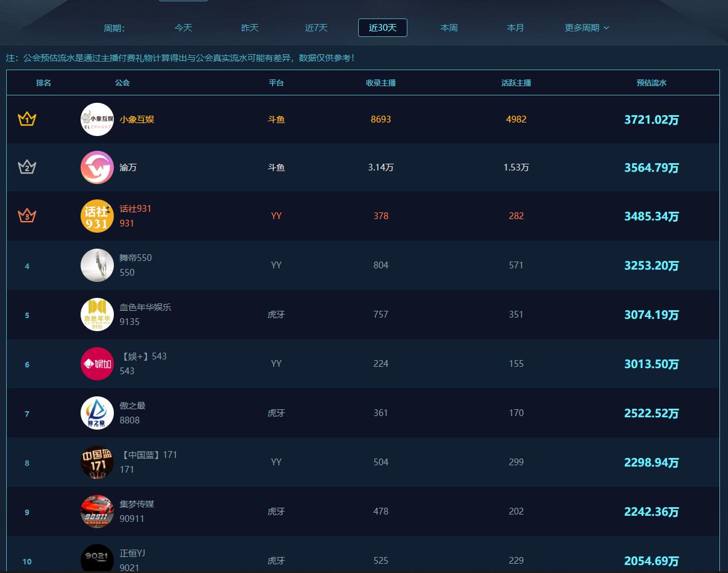728x573 pixels.
Task: Open the 中国蓝 171 guild logo
Action: (97, 462)
